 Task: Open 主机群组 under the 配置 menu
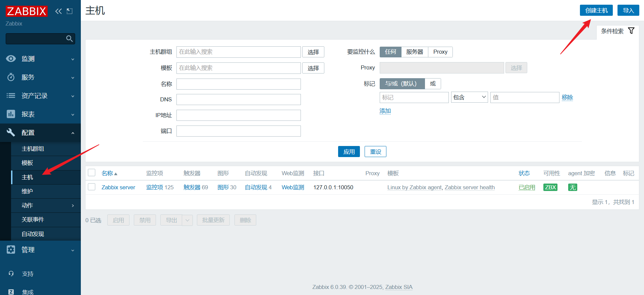click(x=33, y=149)
